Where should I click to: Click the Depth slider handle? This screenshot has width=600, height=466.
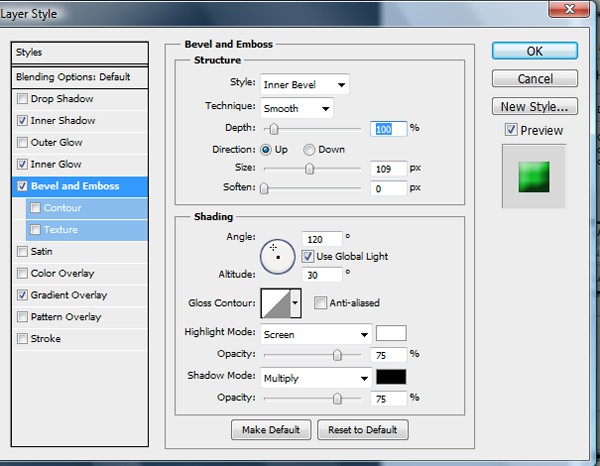(274, 129)
